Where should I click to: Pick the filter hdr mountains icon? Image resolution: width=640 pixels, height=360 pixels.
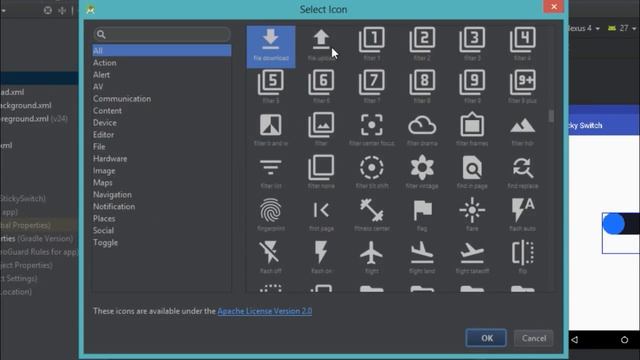point(523,125)
